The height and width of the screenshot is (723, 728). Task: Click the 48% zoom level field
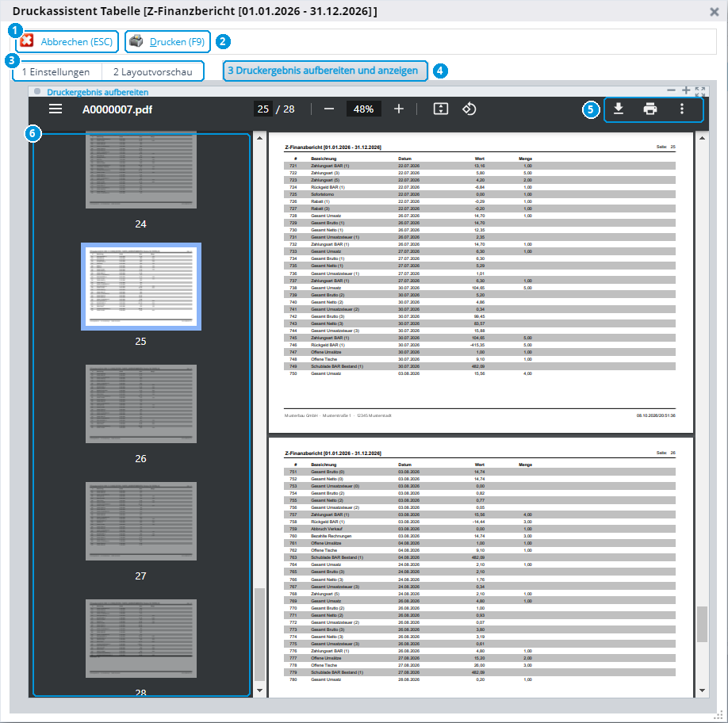pos(363,109)
